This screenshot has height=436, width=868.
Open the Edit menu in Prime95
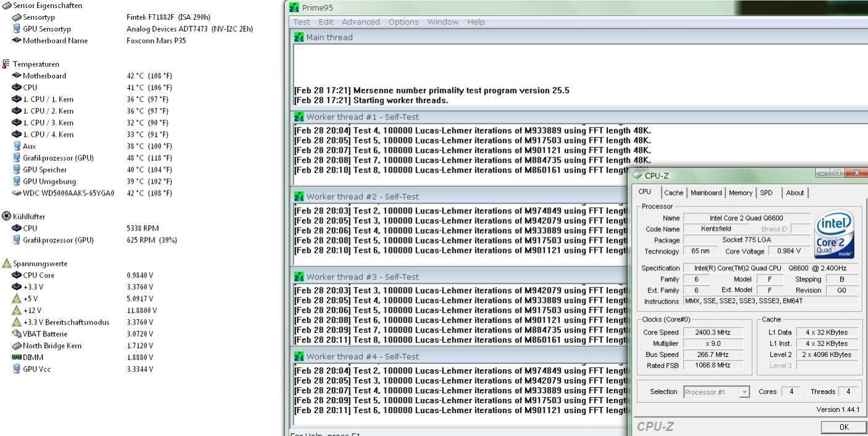326,22
